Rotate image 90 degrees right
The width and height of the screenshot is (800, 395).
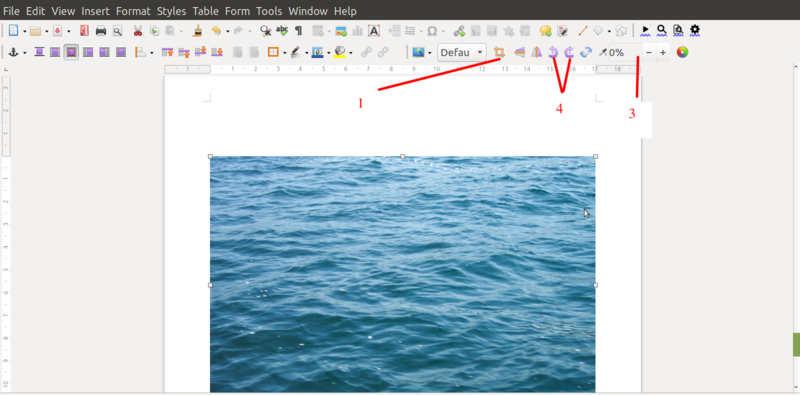point(569,52)
